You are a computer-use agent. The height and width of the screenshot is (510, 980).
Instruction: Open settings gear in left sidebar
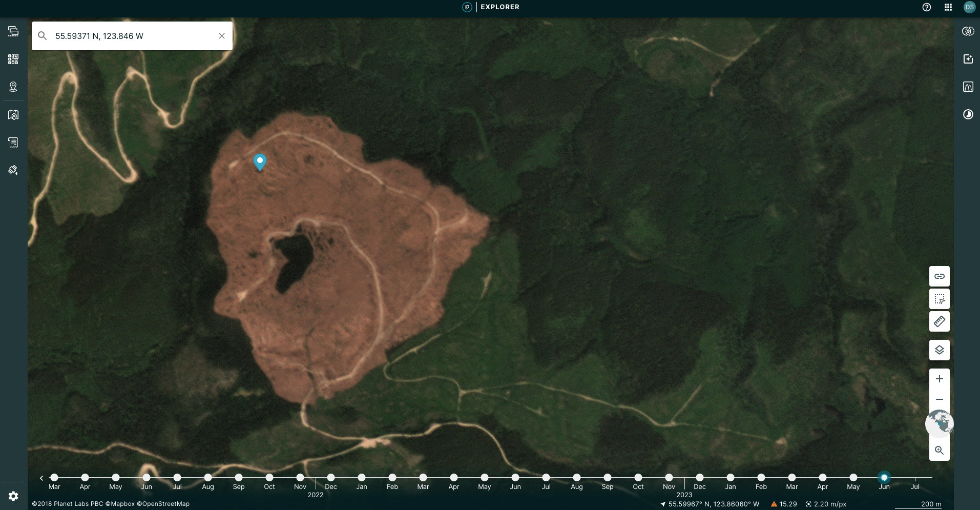click(13, 496)
